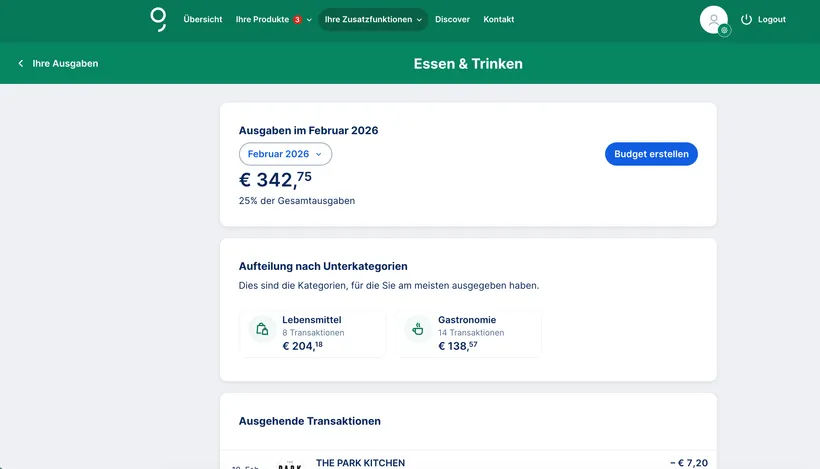Click the Gastronomie cup icon
The width and height of the screenshot is (820, 469).
click(x=418, y=329)
